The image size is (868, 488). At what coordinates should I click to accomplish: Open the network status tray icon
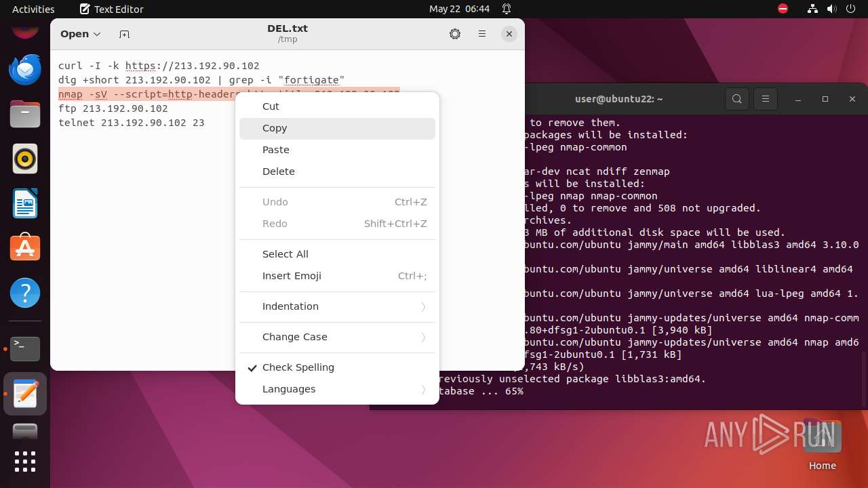pyautogui.click(x=812, y=9)
